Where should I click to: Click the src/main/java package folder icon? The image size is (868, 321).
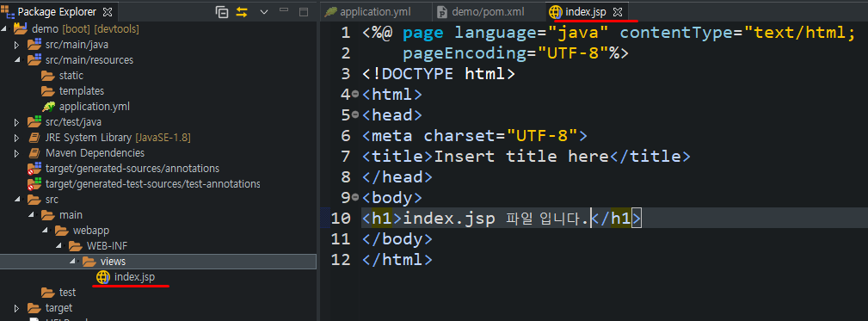coord(34,44)
